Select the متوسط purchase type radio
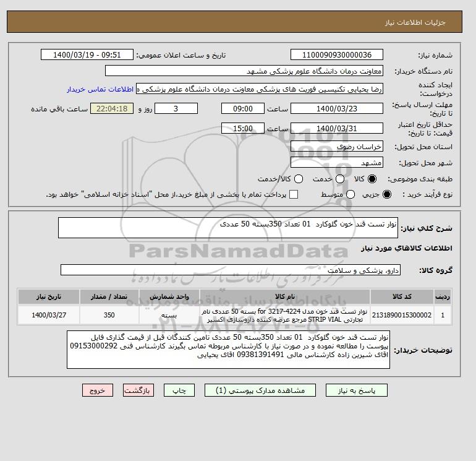The height and width of the screenshot is (461, 476). click(351, 194)
